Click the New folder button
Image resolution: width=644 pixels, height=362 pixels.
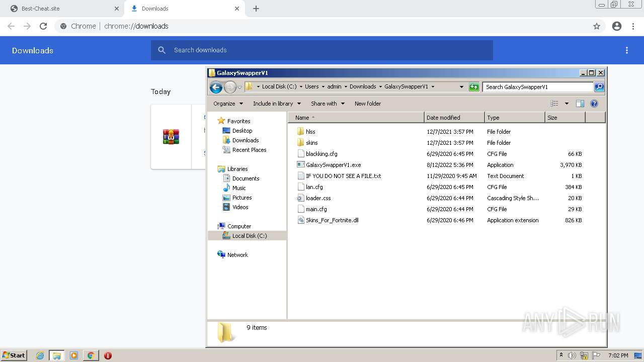pyautogui.click(x=368, y=104)
